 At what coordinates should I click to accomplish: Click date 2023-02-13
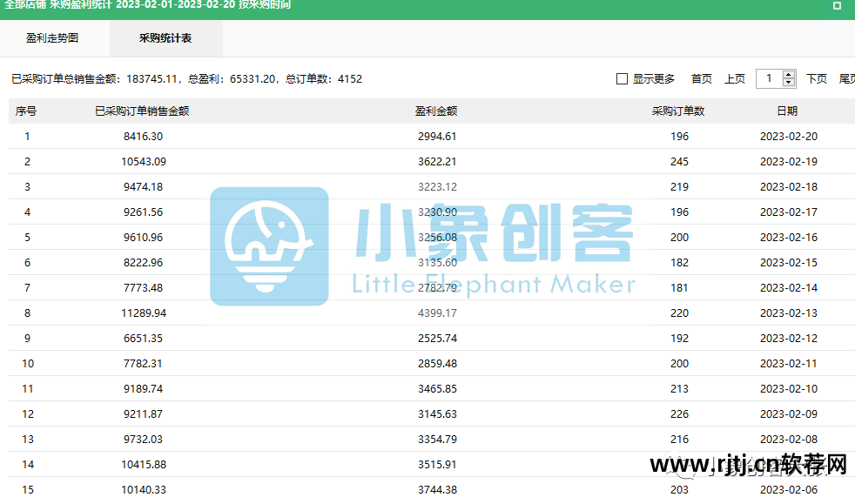789,313
